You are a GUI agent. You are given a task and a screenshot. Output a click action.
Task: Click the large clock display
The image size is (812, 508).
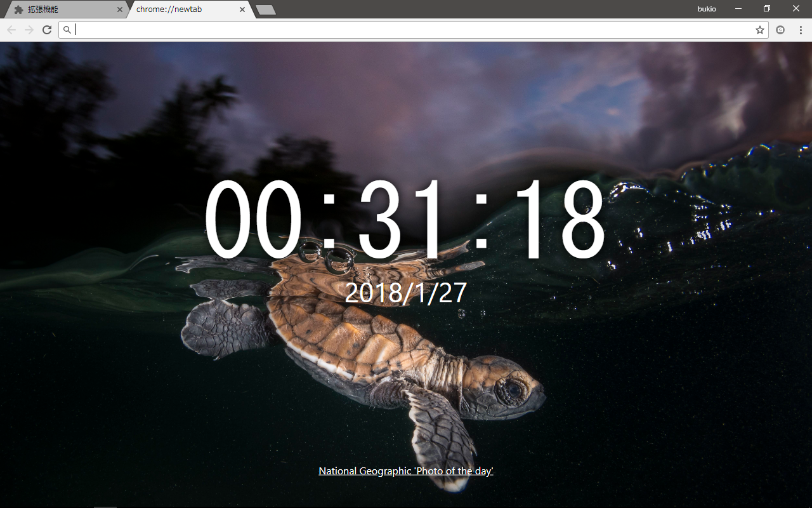tap(406, 219)
